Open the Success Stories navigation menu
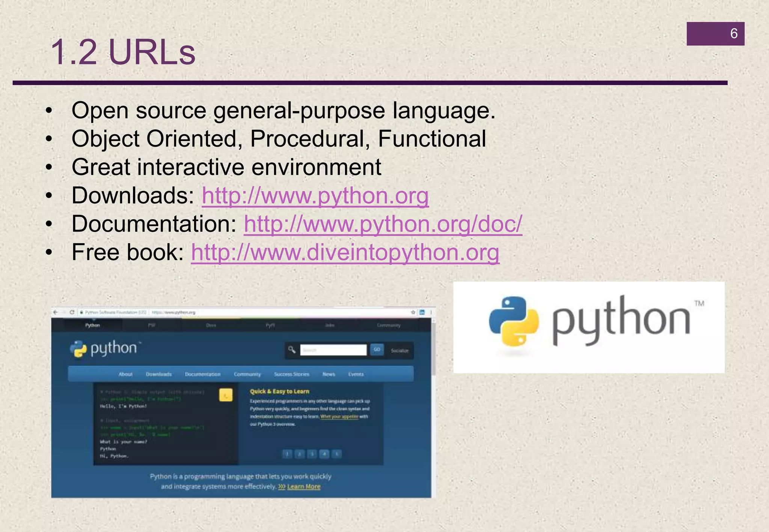The height and width of the screenshot is (532, 769). coord(292,374)
